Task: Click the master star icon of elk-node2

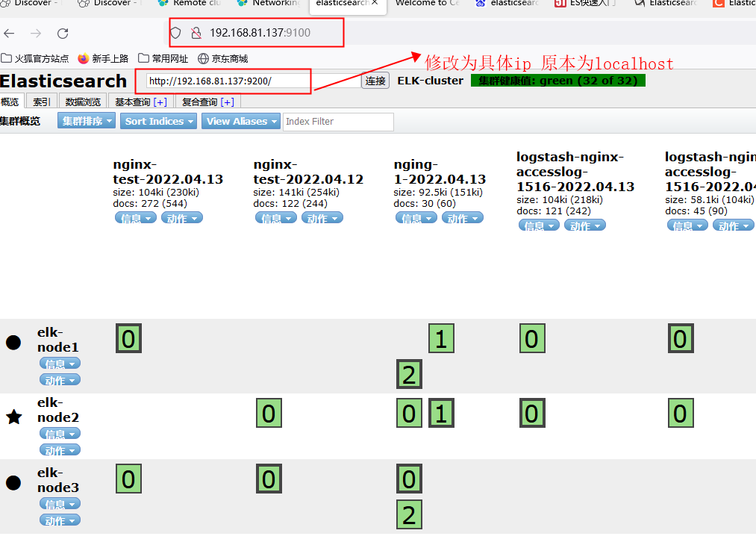Action: 14,417
